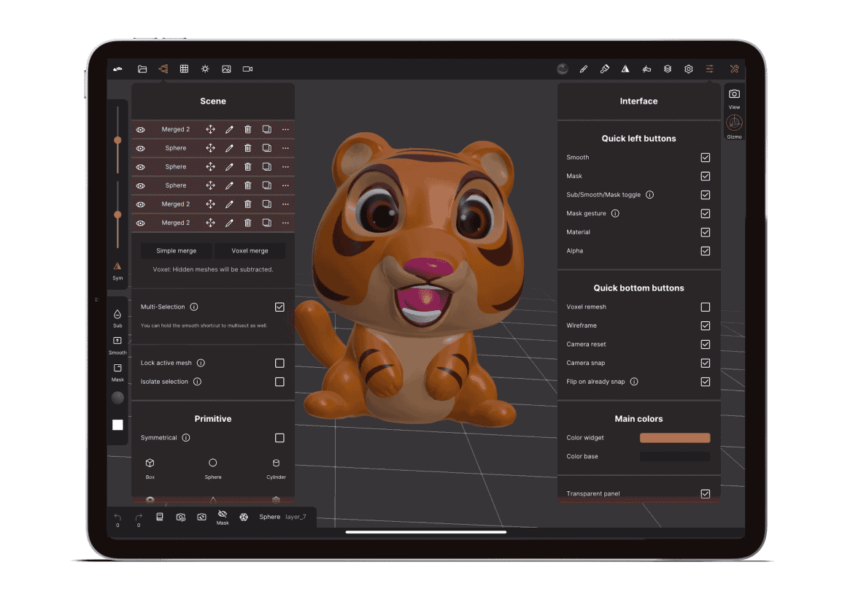Open the Settings gear menu
Screen dimensions: 861x616
(689, 69)
